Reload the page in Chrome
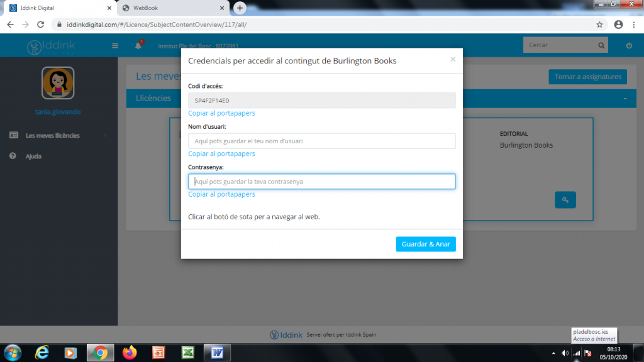The width and height of the screenshot is (644, 362). (x=41, y=25)
